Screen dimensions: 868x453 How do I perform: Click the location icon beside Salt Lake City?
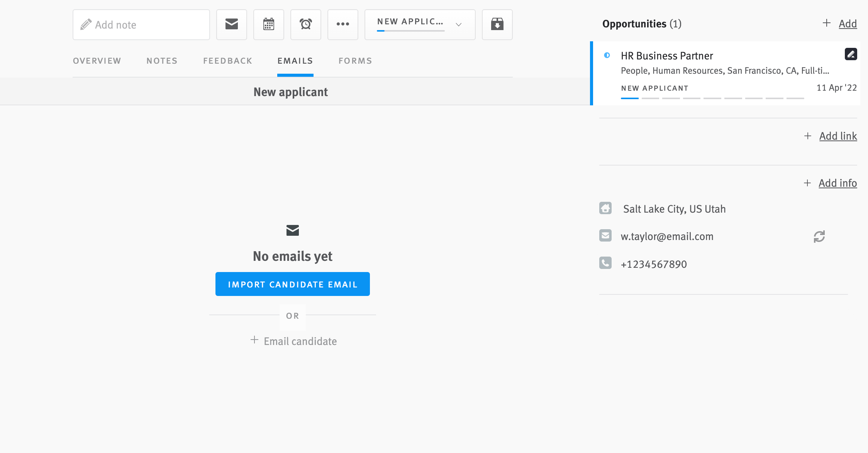tap(605, 208)
